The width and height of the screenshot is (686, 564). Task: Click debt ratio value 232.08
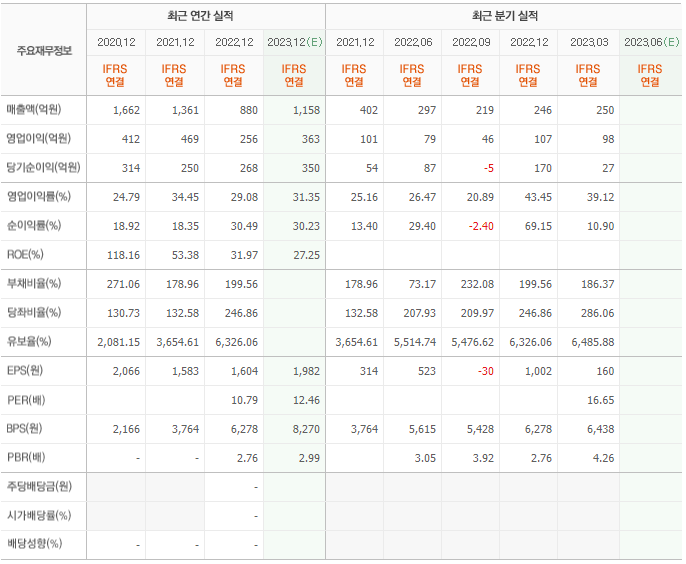point(477,284)
